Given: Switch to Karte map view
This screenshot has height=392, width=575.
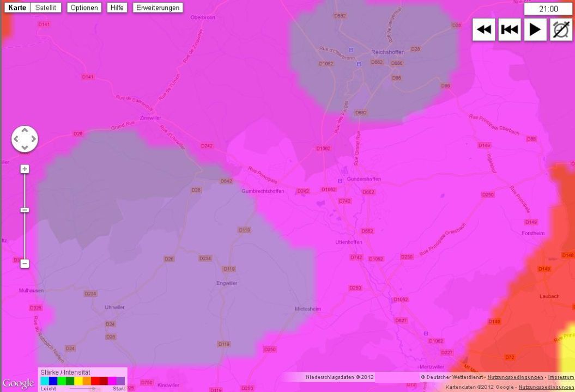Looking at the screenshot, I should 17,8.
